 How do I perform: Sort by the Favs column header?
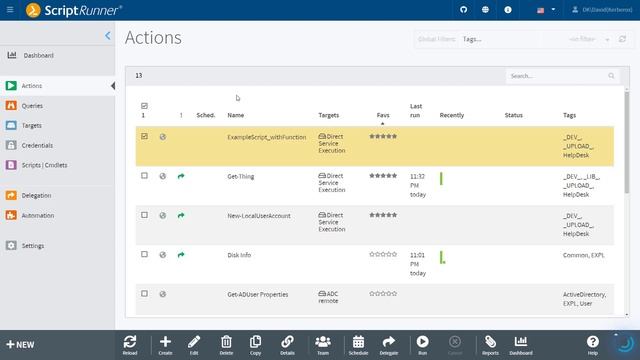click(383, 115)
